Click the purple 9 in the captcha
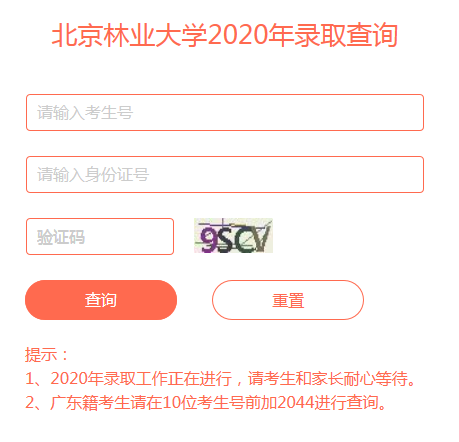Image resolution: width=459 pixels, height=442 pixels. pos(209,239)
